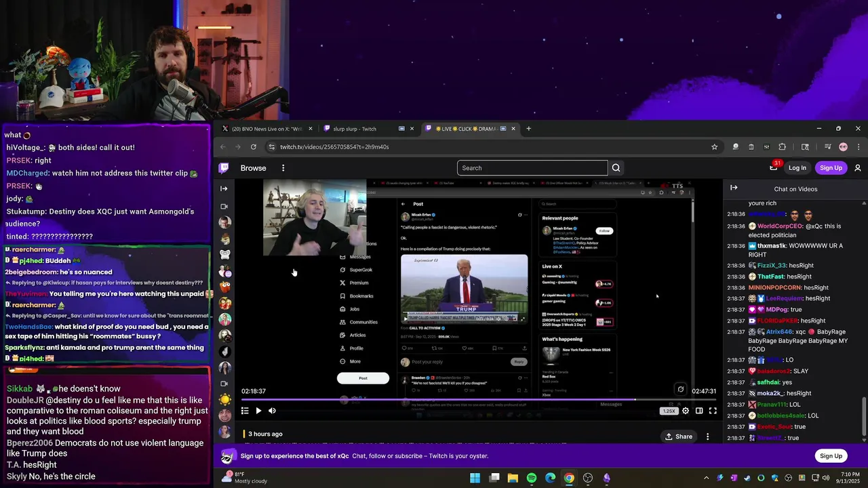
Task: Toggle theatre mode in the player
Action: pos(699,411)
